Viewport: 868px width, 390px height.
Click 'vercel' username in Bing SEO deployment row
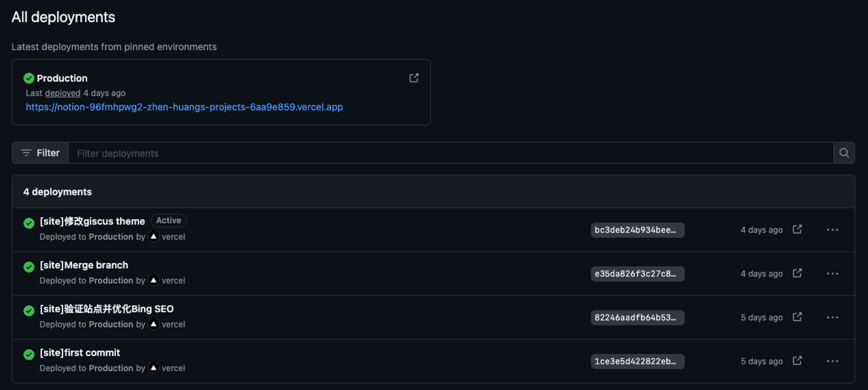click(x=173, y=324)
